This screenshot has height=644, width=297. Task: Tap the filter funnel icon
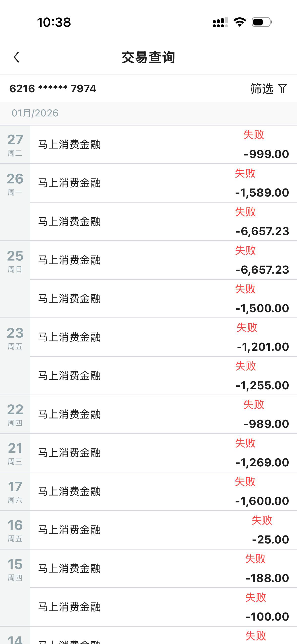point(282,89)
